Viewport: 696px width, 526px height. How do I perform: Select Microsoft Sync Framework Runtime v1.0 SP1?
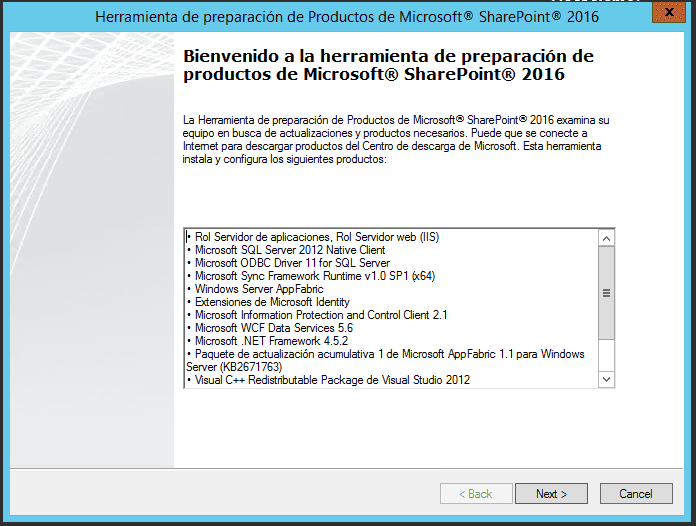point(314,276)
